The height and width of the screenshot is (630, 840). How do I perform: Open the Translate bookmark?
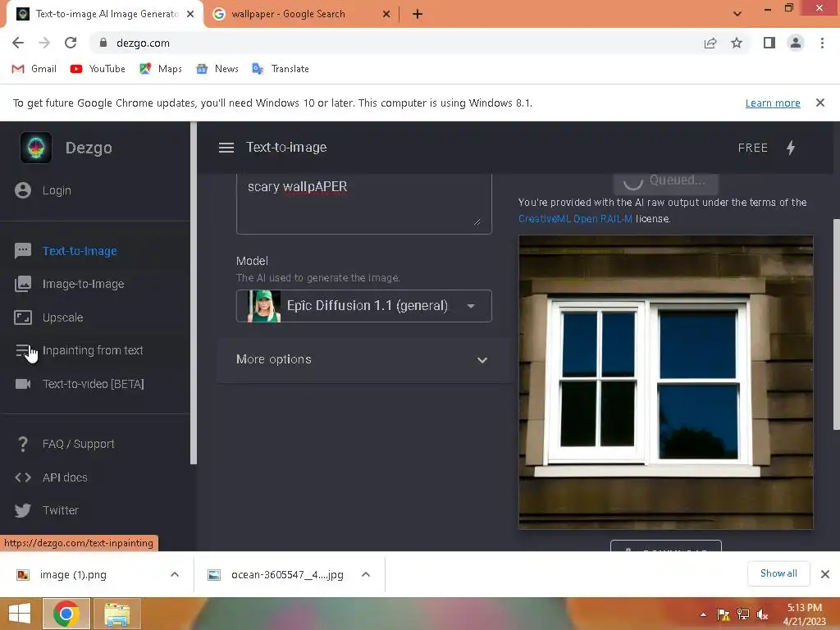(281, 69)
